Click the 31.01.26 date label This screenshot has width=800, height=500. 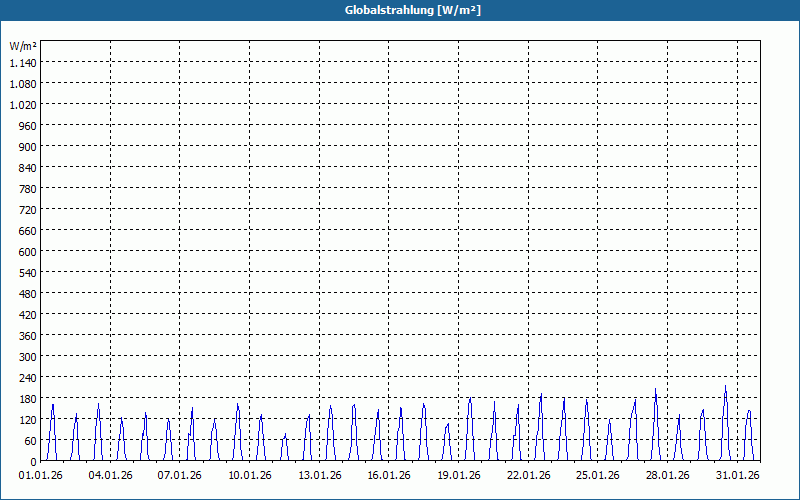737,476
